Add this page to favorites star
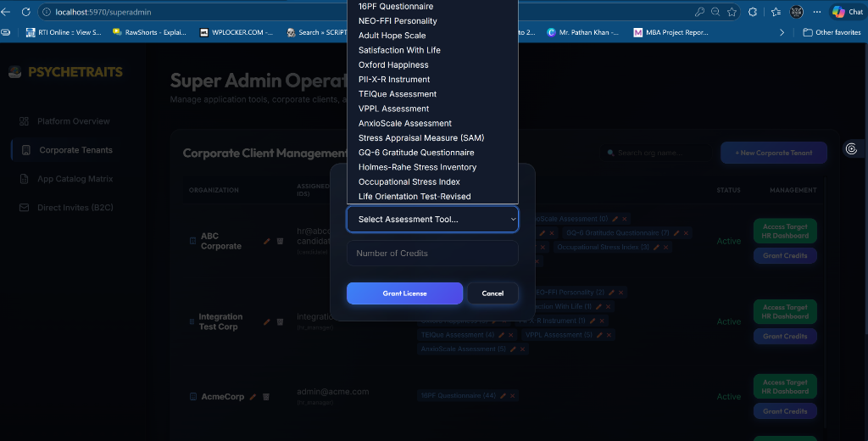The height and width of the screenshot is (441, 868). point(732,12)
